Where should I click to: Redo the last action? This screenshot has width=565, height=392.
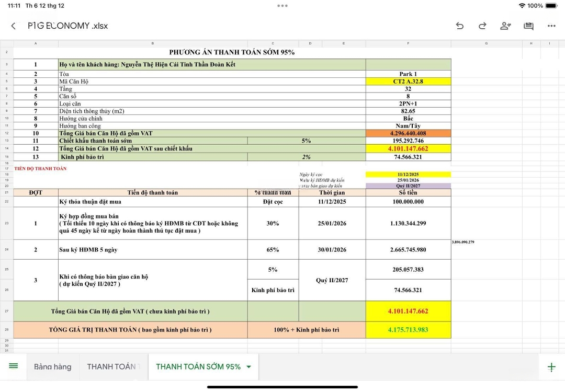pyautogui.click(x=482, y=26)
